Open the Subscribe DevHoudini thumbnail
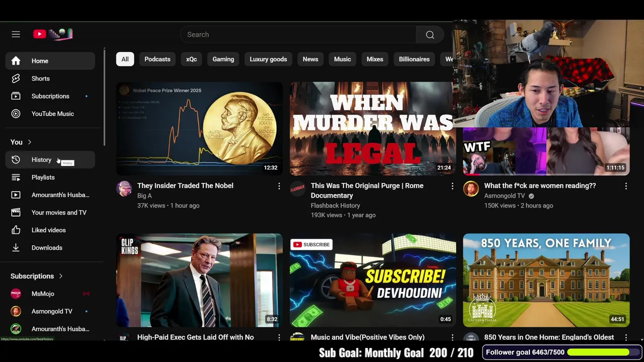 coord(373,280)
